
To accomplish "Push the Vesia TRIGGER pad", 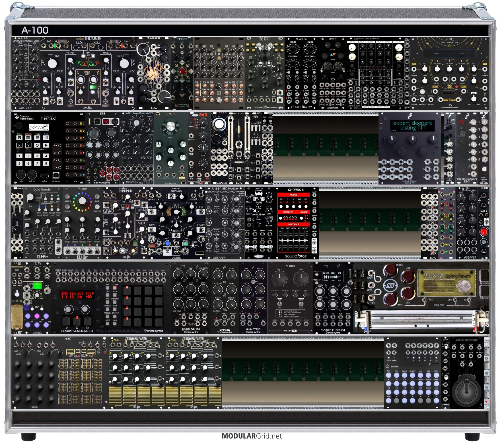I will pos(484,275).
